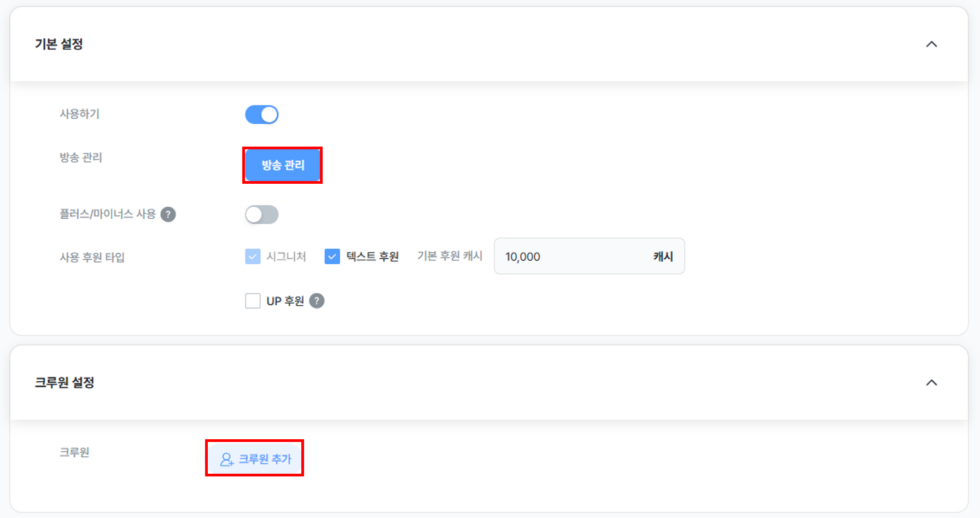Image resolution: width=980 pixels, height=518 pixels.
Task: Click the 크루원 label in crew settings
Action: tap(74, 452)
